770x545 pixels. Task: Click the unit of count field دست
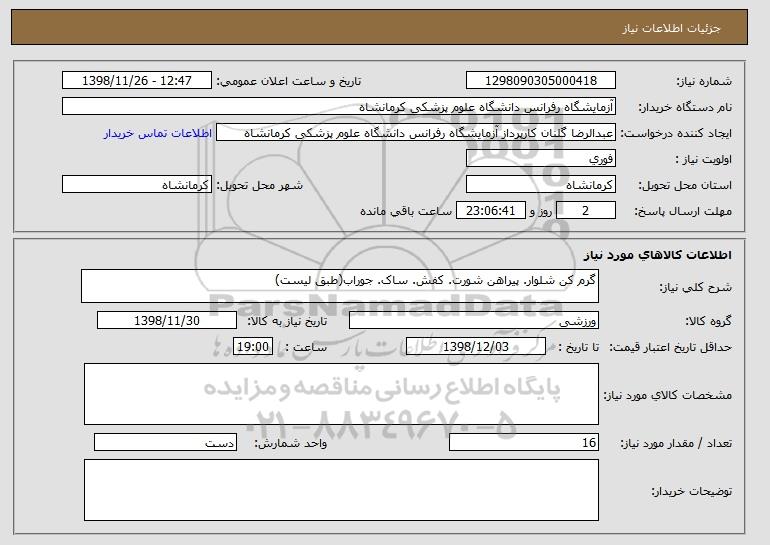165,442
